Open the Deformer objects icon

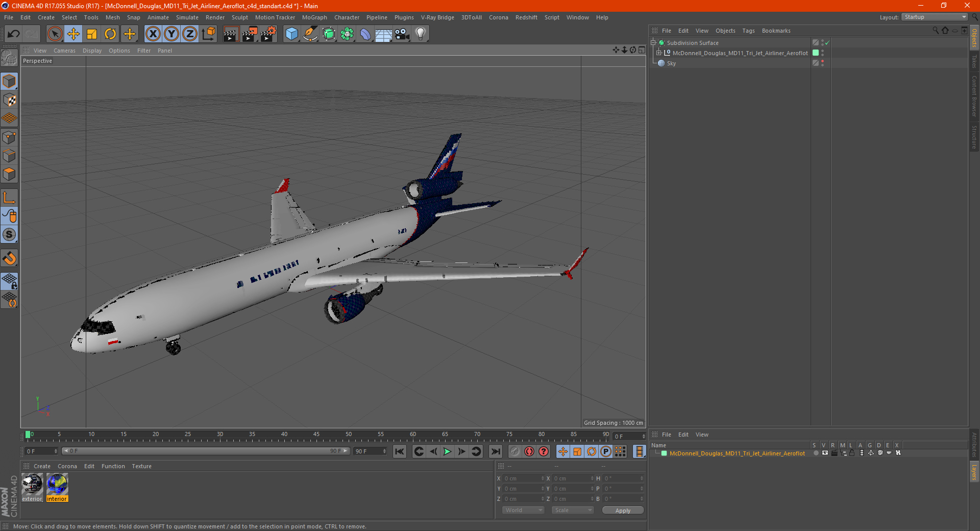(x=365, y=34)
